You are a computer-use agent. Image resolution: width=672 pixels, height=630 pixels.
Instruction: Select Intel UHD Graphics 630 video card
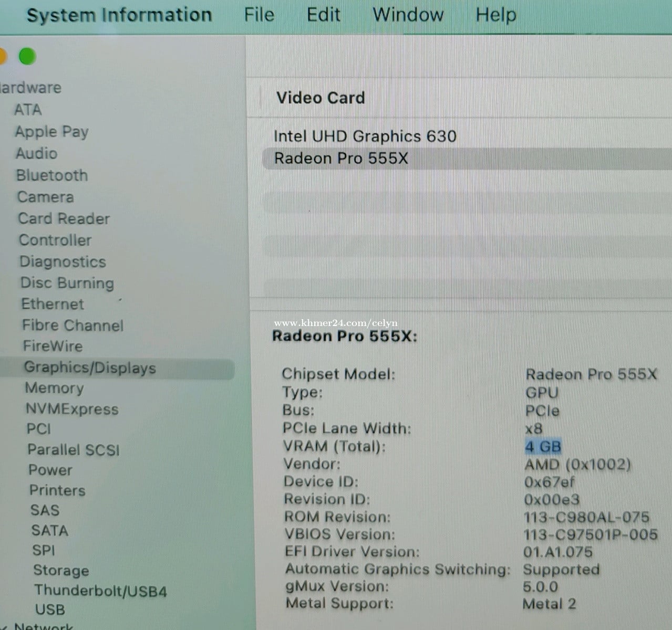[x=365, y=136]
